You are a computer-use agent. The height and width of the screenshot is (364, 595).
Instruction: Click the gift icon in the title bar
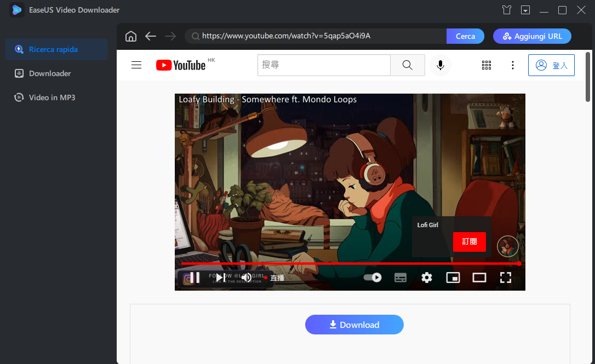click(506, 10)
